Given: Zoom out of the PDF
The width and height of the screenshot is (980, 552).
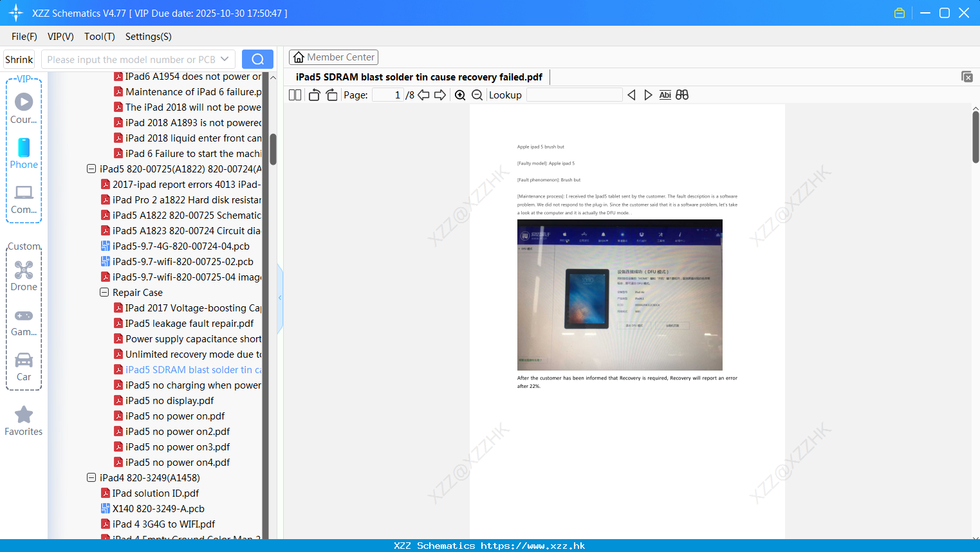Looking at the screenshot, I should point(477,95).
